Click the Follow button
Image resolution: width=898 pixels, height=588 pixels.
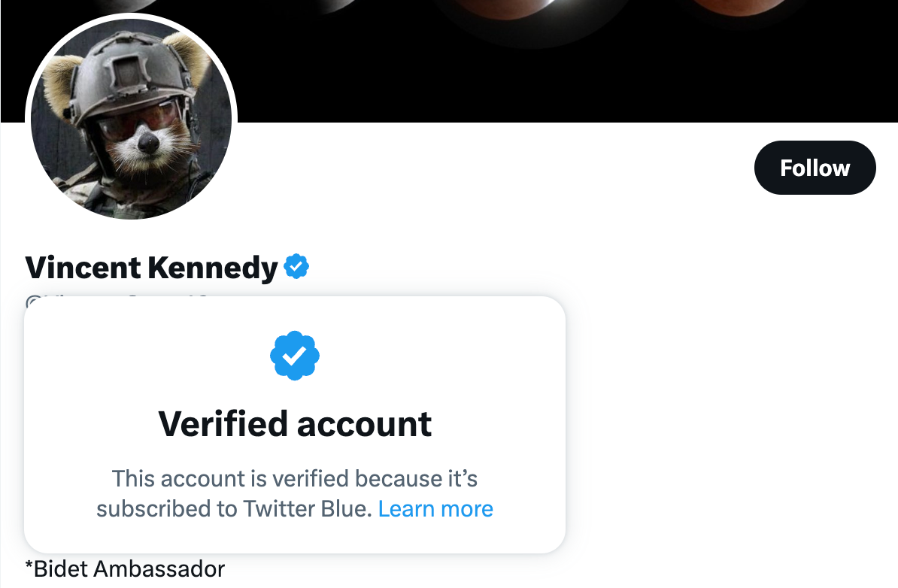pyautogui.click(x=815, y=168)
